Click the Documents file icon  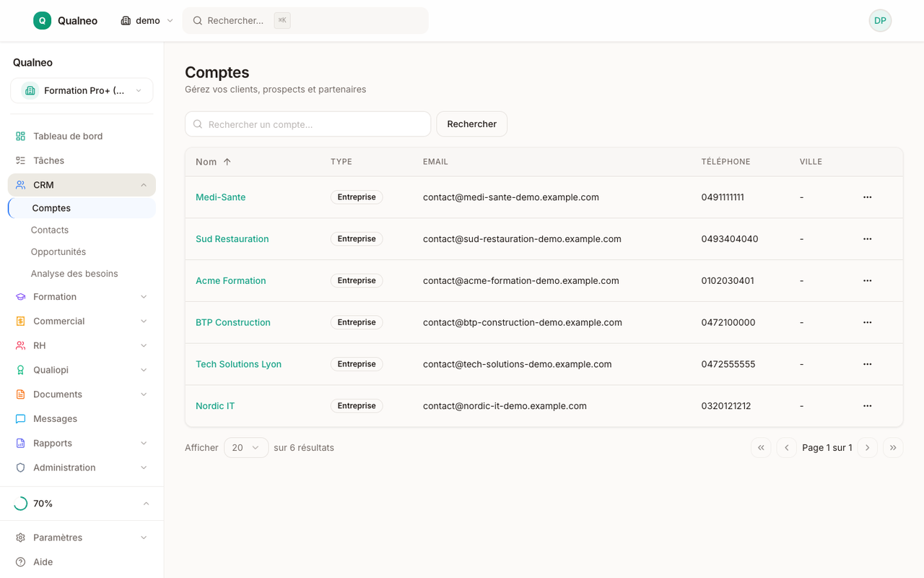pyautogui.click(x=20, y=394)
